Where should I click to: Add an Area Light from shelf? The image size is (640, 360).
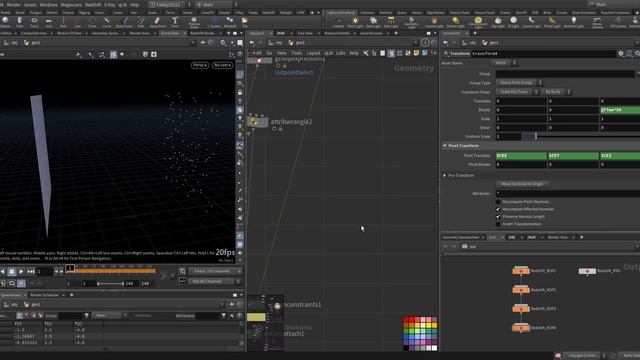391,22
